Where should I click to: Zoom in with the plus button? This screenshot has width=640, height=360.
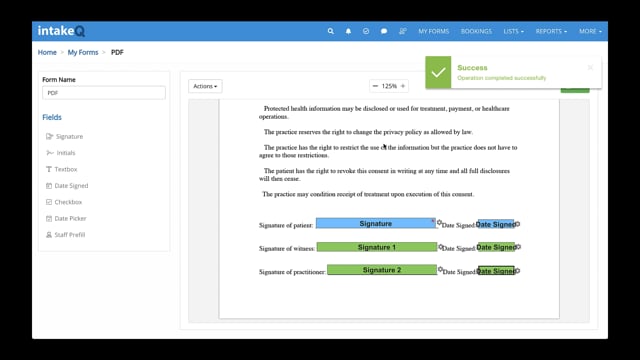pyautogui.click(x=403, y=86)
